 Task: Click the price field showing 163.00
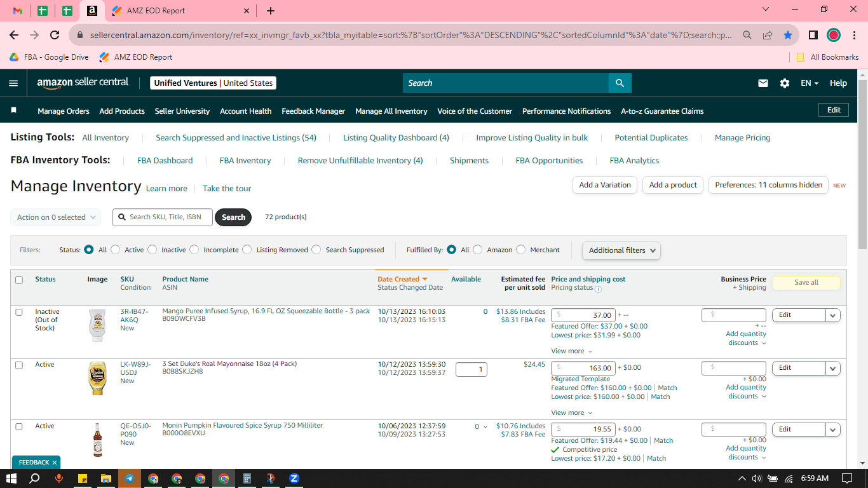pos(583,368)
